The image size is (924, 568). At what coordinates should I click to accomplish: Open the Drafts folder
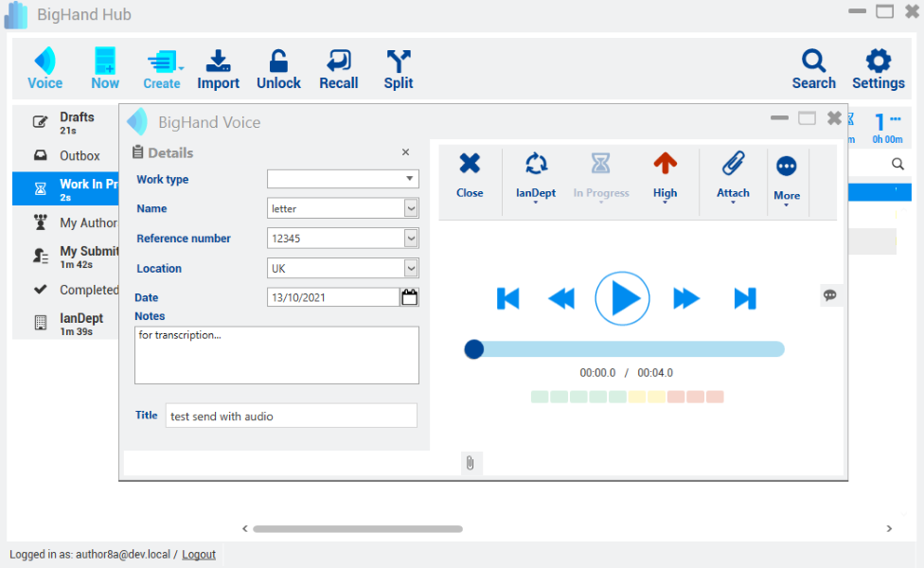(x=65, y=122)
